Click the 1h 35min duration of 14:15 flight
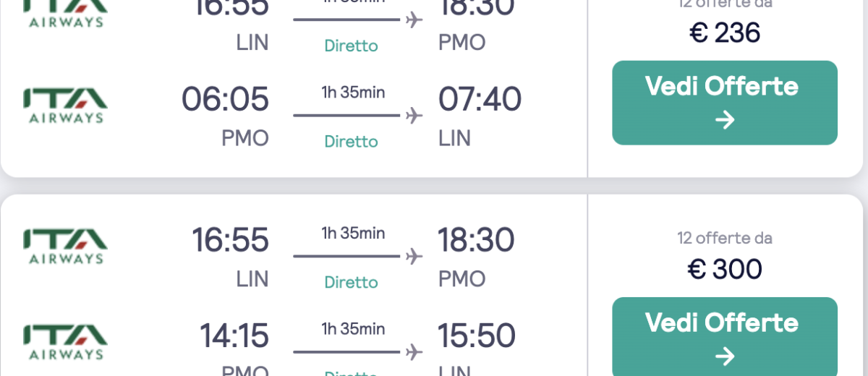 pos(353,329)
